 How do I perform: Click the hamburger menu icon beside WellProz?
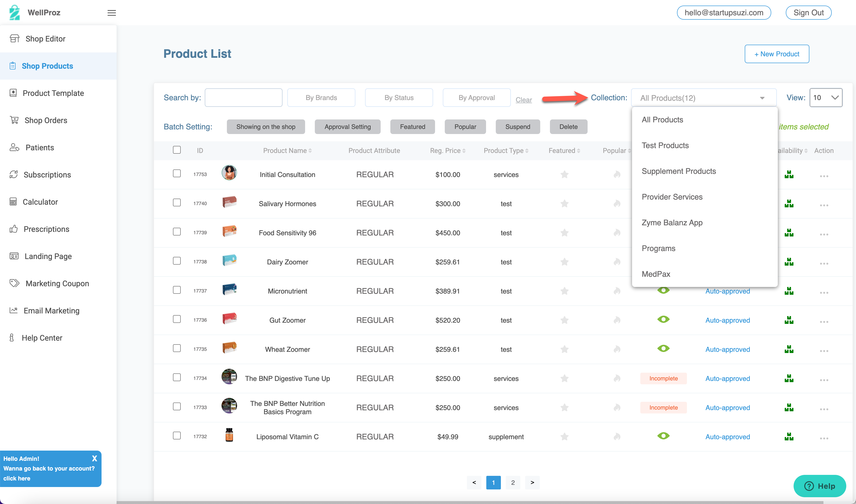[x=111, y=13]
